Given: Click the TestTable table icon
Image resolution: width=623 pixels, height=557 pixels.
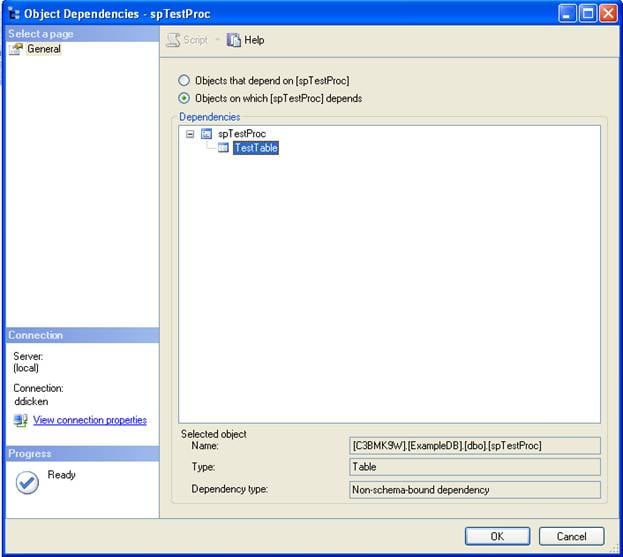Looking at the screenshot, I should coord(223,148).
